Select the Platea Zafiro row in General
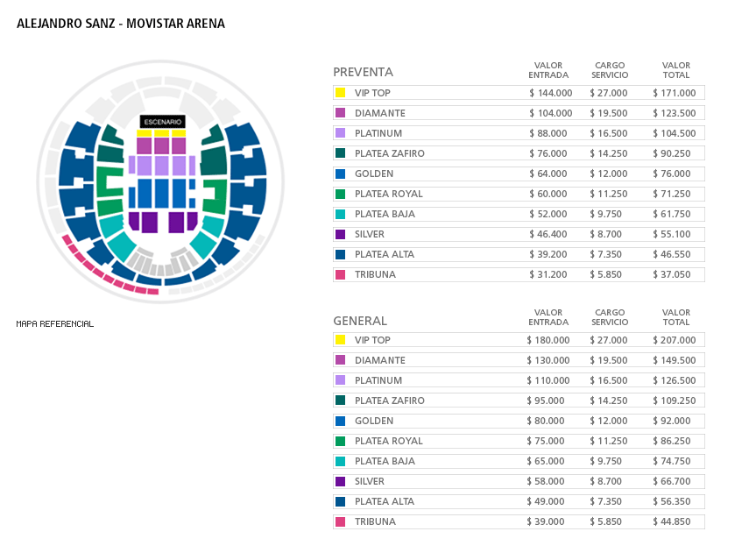 pyautogui.click(x=519, y=401)
